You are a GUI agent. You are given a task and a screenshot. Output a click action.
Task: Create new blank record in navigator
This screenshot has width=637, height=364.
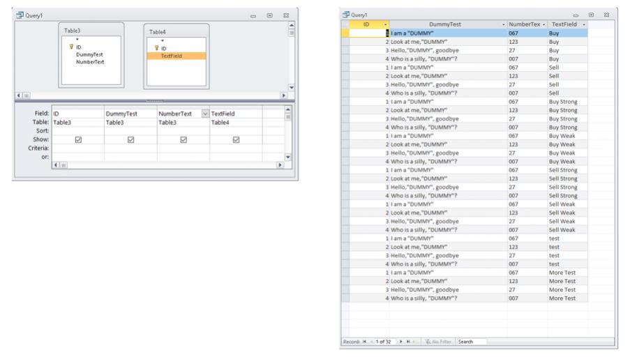point(414,342)
